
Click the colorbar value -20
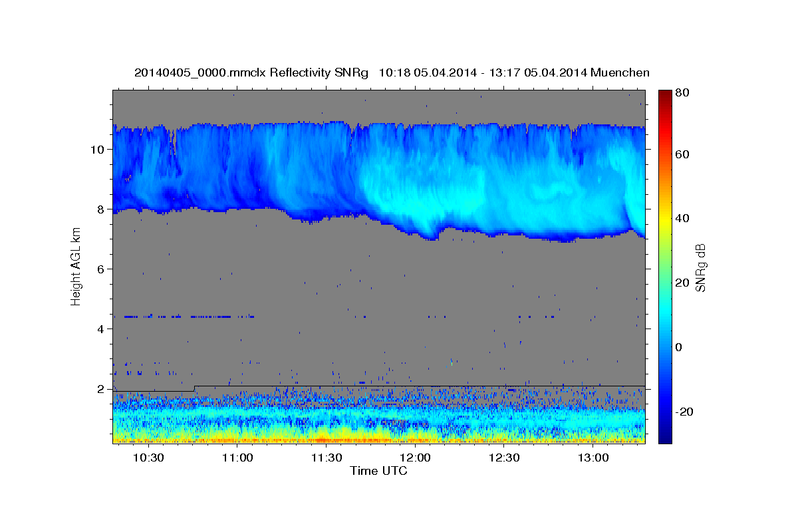683,412
